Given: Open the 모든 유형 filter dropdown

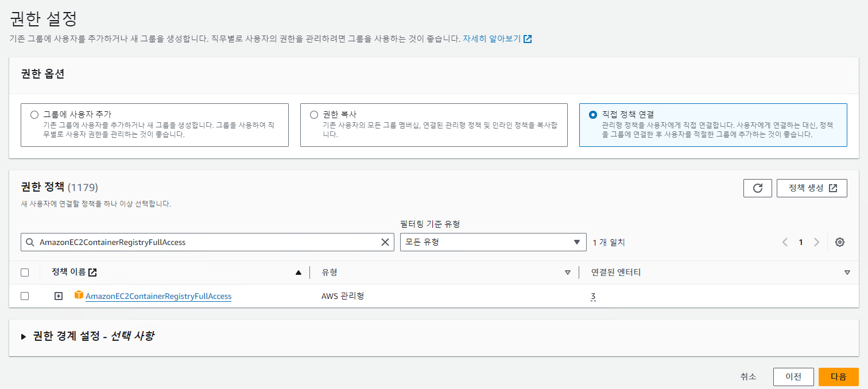Looking at the screenshot, I should 493,242.
